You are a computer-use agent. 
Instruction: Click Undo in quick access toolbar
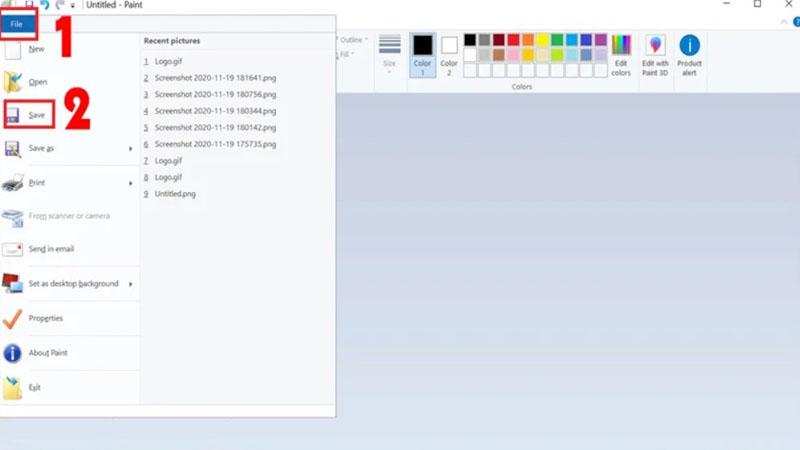(45, 5)
